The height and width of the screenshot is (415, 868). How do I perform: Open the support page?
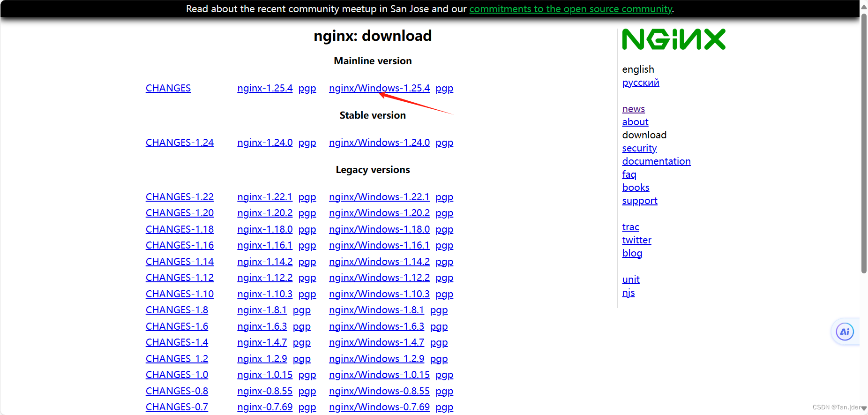pyautogui.click(x=640, y=201)
